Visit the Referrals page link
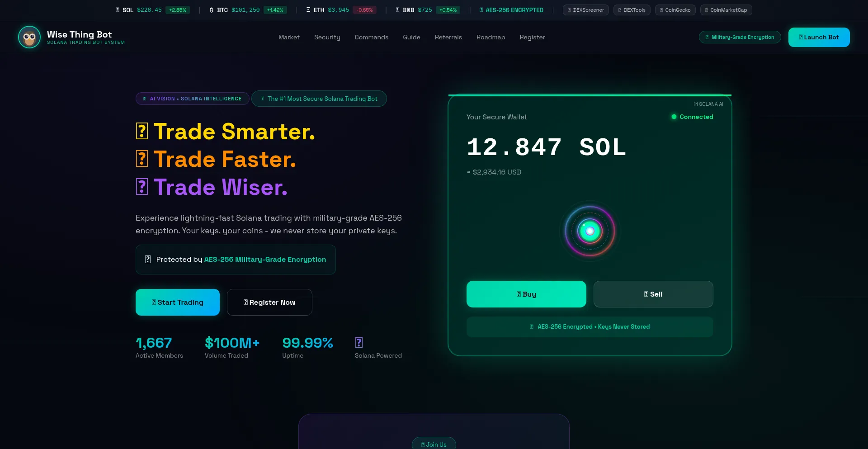Viewport: 868px width, 449px height. 448,37
